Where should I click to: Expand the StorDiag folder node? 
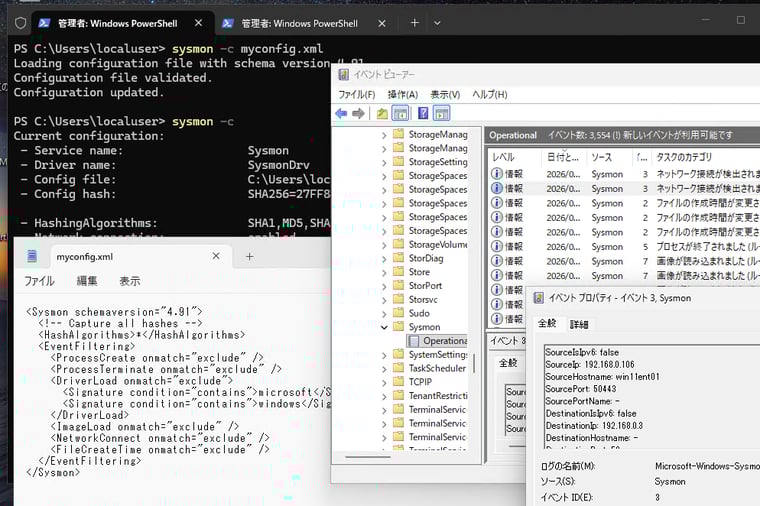pyautogui.click(x=384, y=258)
